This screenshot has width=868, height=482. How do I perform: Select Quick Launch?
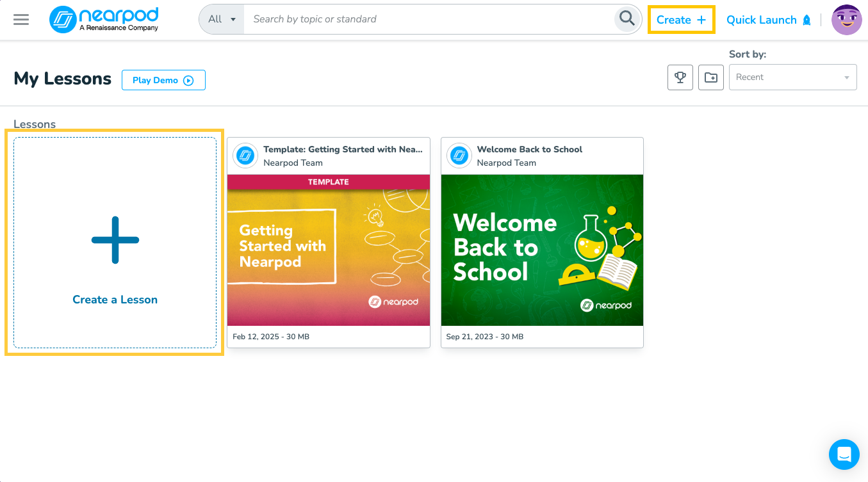(x=762, y=20)
